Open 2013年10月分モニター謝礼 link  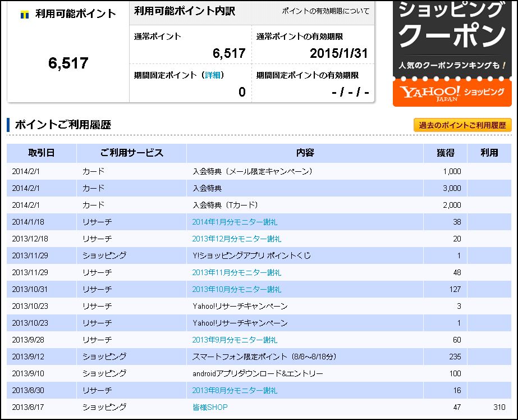pyautogui.click(x=236, y=289)
